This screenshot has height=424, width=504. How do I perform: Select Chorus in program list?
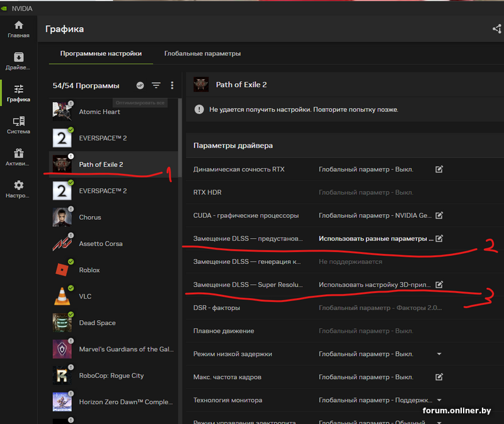click(113, 217)
